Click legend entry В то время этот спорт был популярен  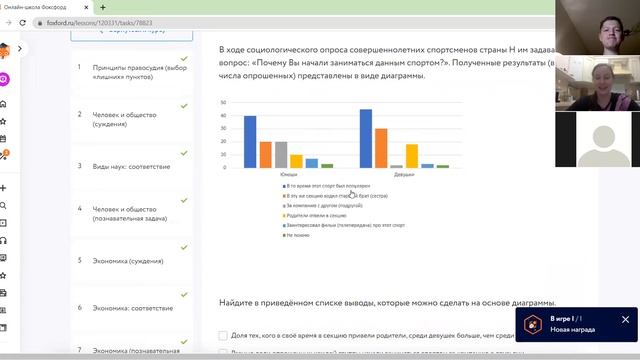tap(327, 186)
